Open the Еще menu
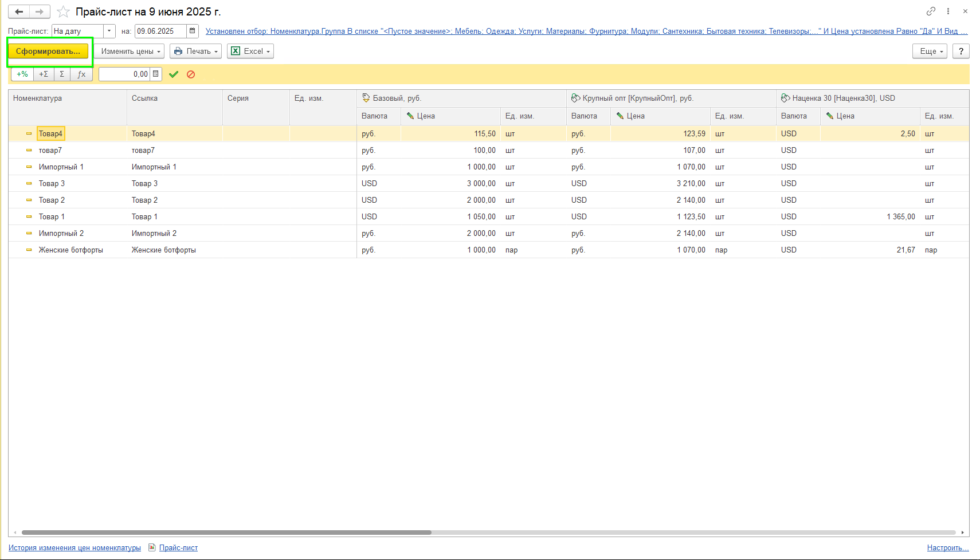The image size is (980, 560). click(930, 51)
